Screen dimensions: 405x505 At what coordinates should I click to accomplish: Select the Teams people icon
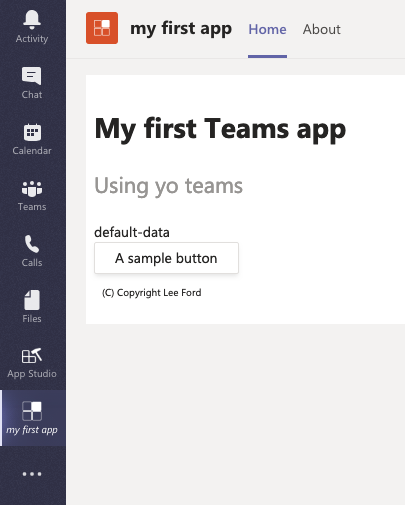click(32, 188)
